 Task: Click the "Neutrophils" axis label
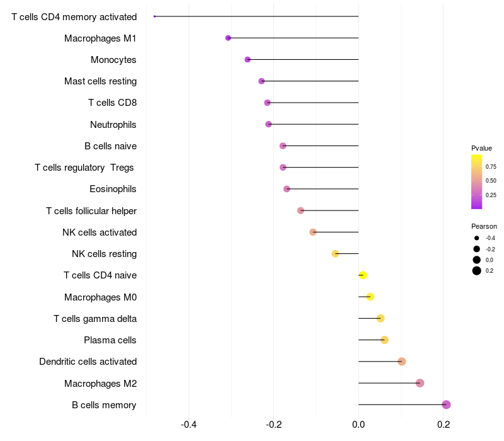click(113, 125)
